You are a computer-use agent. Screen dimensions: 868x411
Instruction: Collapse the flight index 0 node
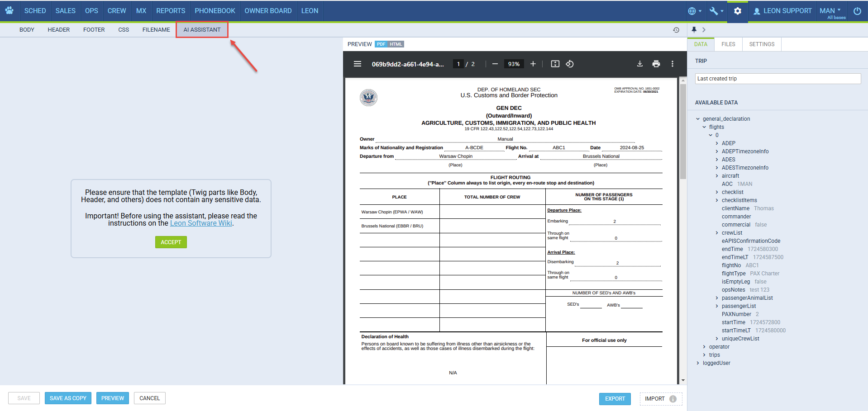click(711, 135)
